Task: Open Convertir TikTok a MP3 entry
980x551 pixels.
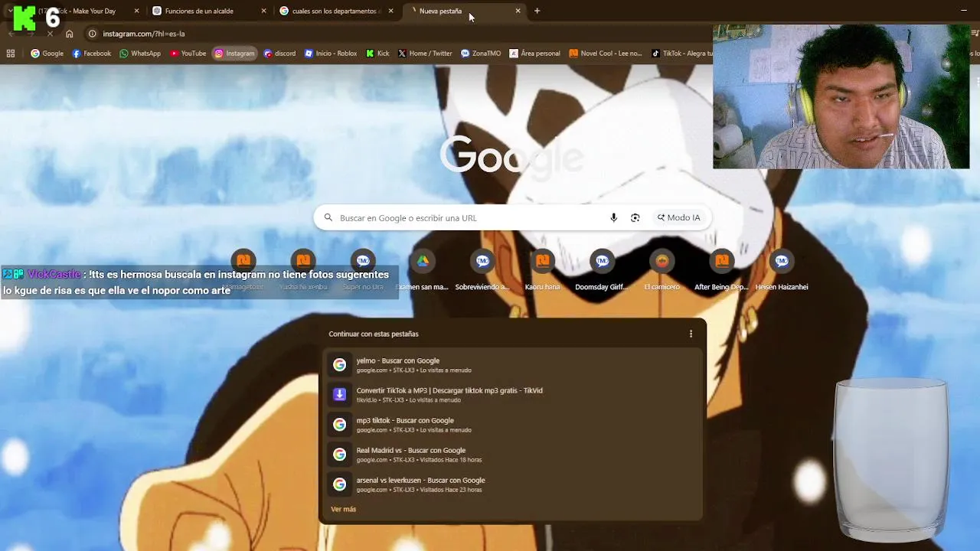Action: (512, 395)
